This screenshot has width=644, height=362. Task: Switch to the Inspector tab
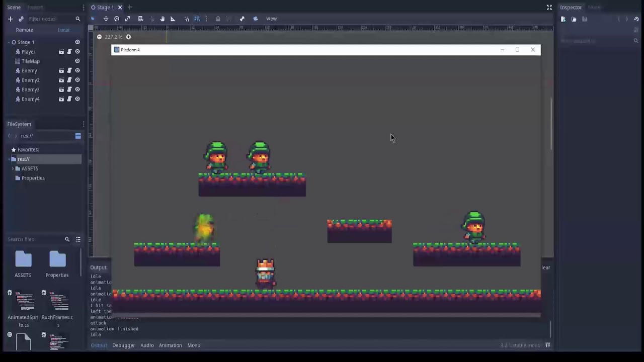point(571,7)
